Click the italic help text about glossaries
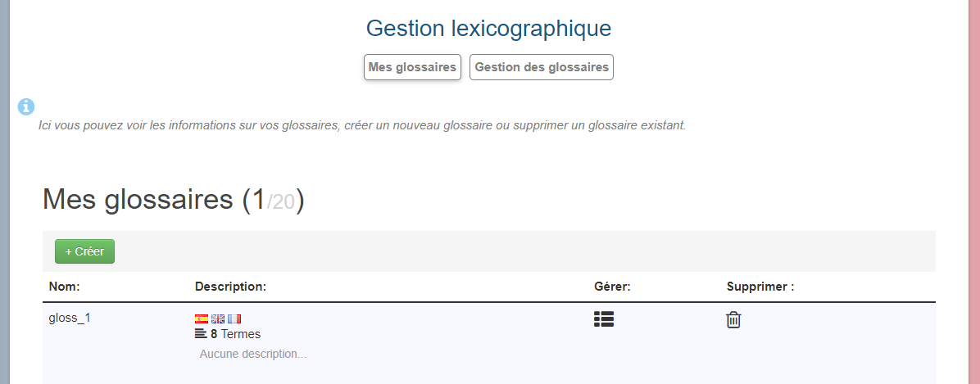The height and width of the screenshot is (384, 980). pos(361,126)
